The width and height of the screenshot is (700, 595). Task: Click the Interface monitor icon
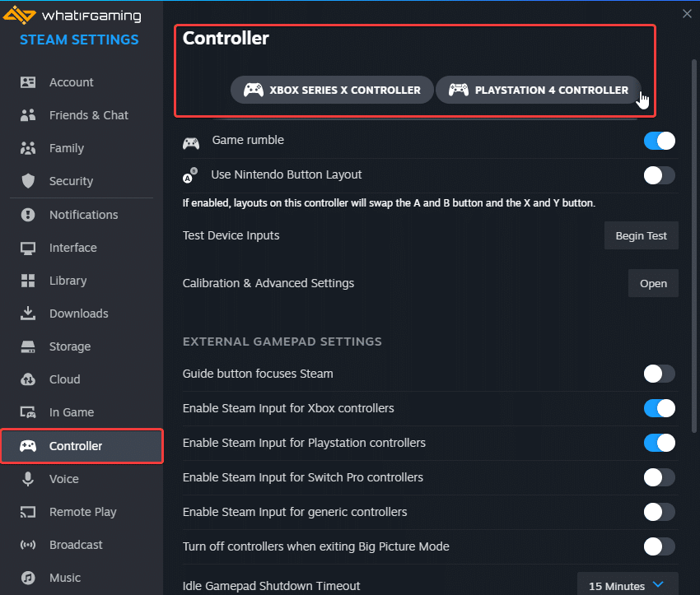click(28, 248)
